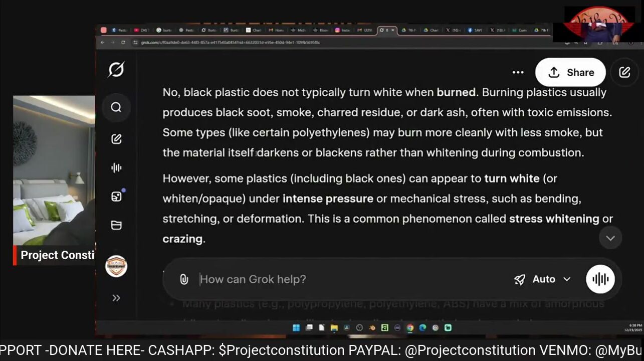
Task: Open search from the magnifier sidebar icon
Action: tap(116, 107)
